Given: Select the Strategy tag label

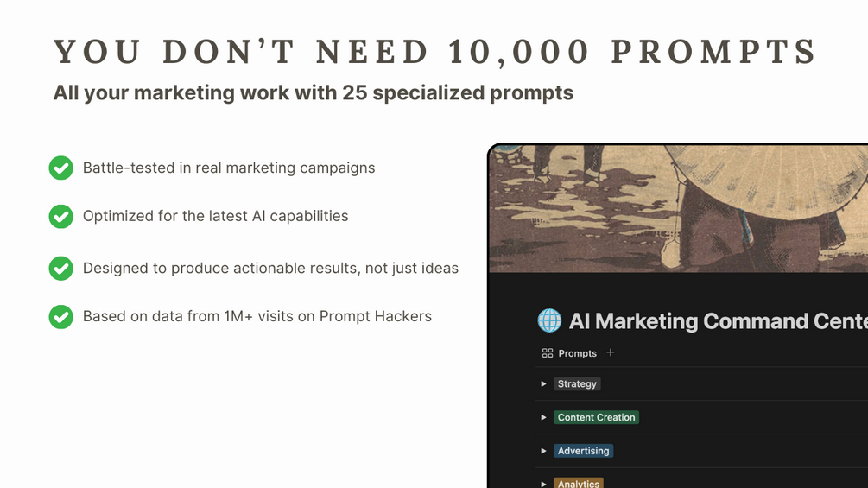Looking at the screenshot, I should [577, 383].
